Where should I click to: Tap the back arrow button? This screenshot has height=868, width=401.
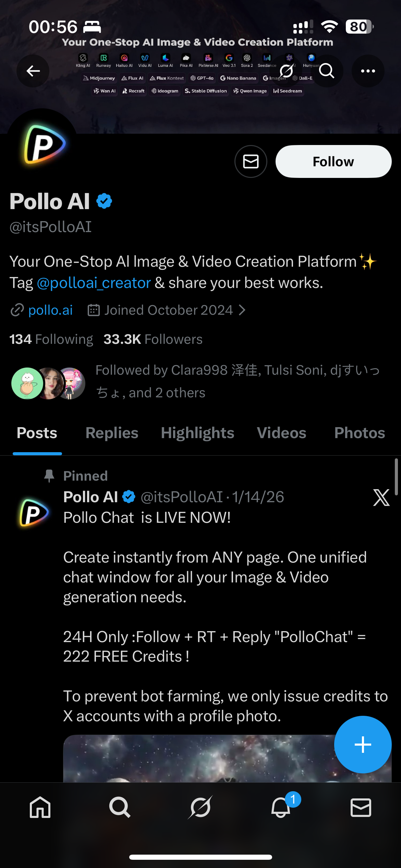pos(33,71)
